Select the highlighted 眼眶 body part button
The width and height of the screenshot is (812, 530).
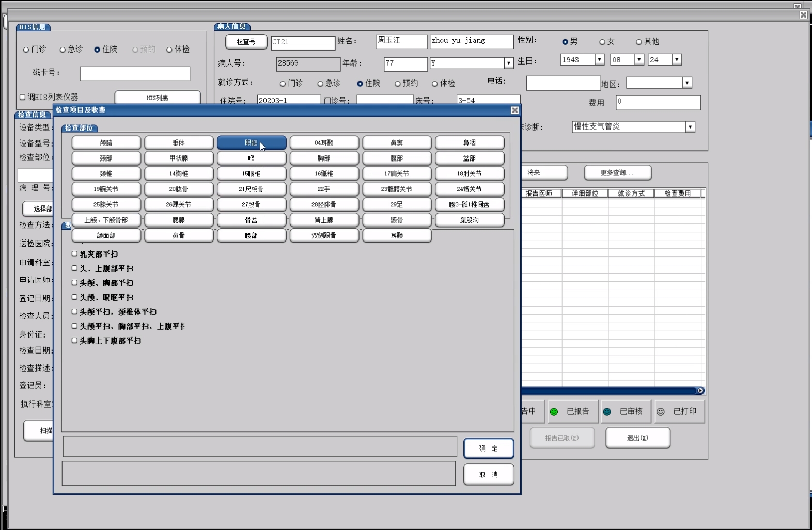pyautogui.click(x=252, y=143)
